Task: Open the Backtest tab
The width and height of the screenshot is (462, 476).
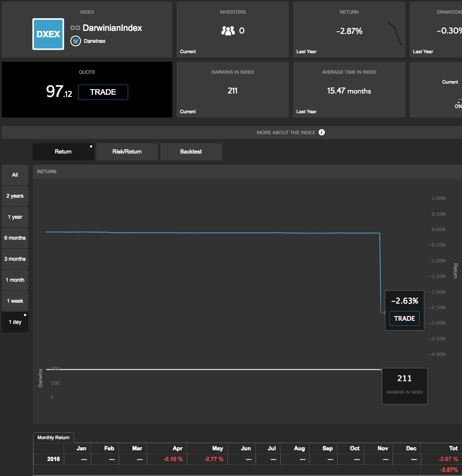Action: 191,152
